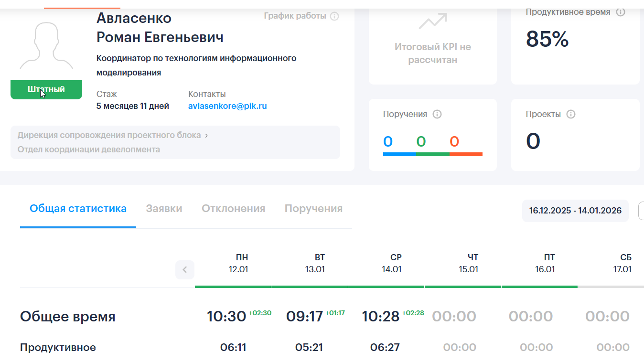The height and width of the screenshot is (362, 644).
Task: Open the Отклонения tab
Action: pyautogui.click(x=233, y=209)
